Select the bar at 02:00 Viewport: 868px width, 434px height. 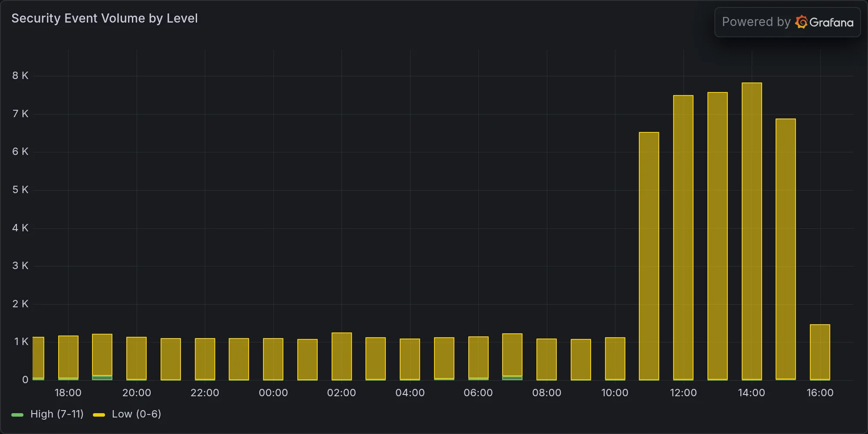pyautogui.click(x=342, y=356)
